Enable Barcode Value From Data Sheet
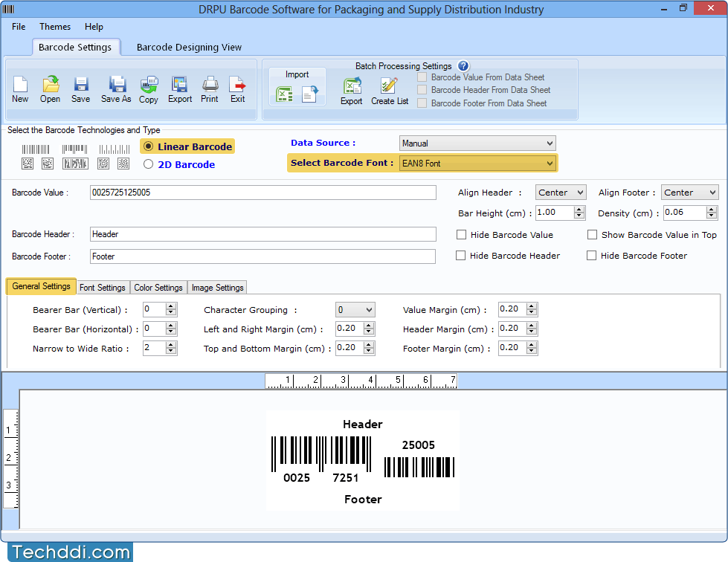Screen dimensions: 728x562 [x=422, y=77]
